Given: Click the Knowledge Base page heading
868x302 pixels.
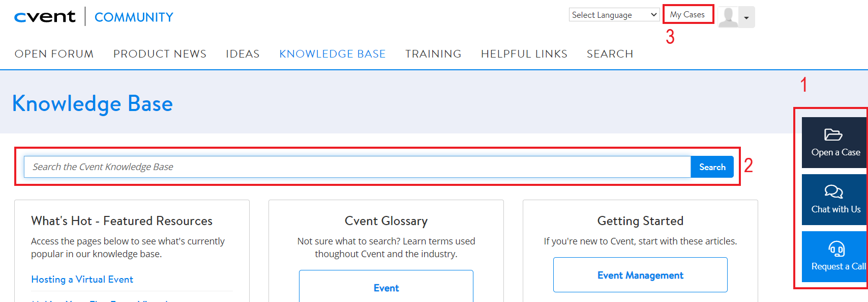Looking at the screenshot, I should click(93, 103).
